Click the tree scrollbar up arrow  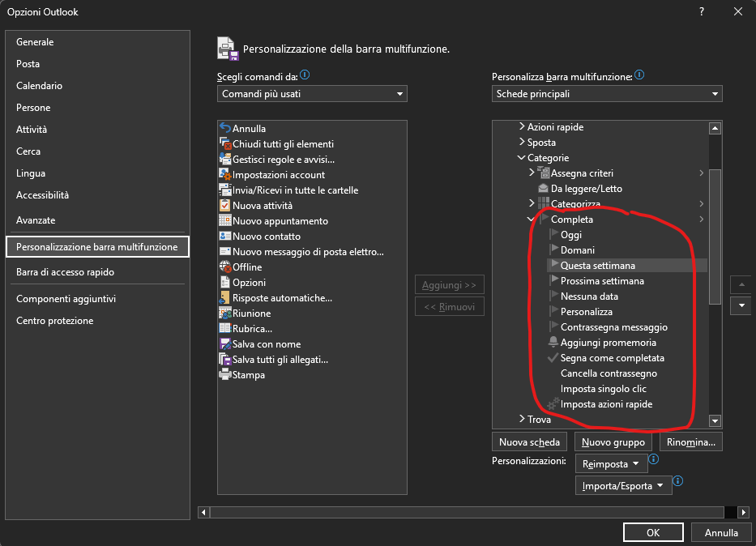pos(715,128)
